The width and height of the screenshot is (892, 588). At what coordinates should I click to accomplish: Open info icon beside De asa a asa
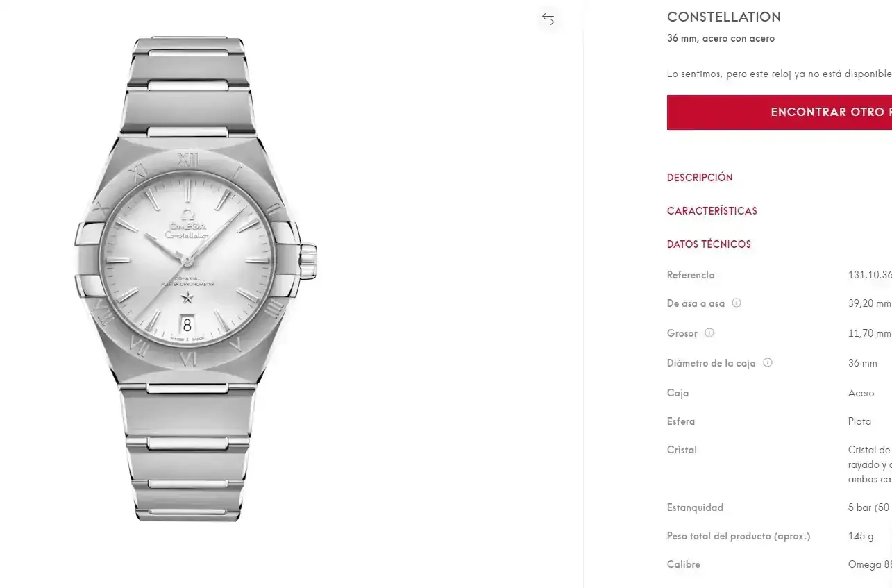(737, 303)
